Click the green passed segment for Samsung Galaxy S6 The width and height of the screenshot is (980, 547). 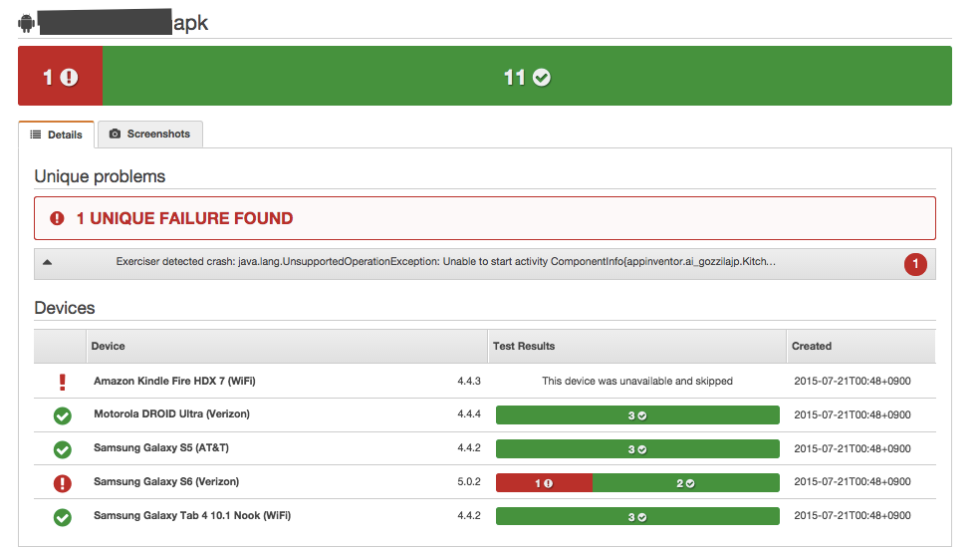click(x=685, y=482)
